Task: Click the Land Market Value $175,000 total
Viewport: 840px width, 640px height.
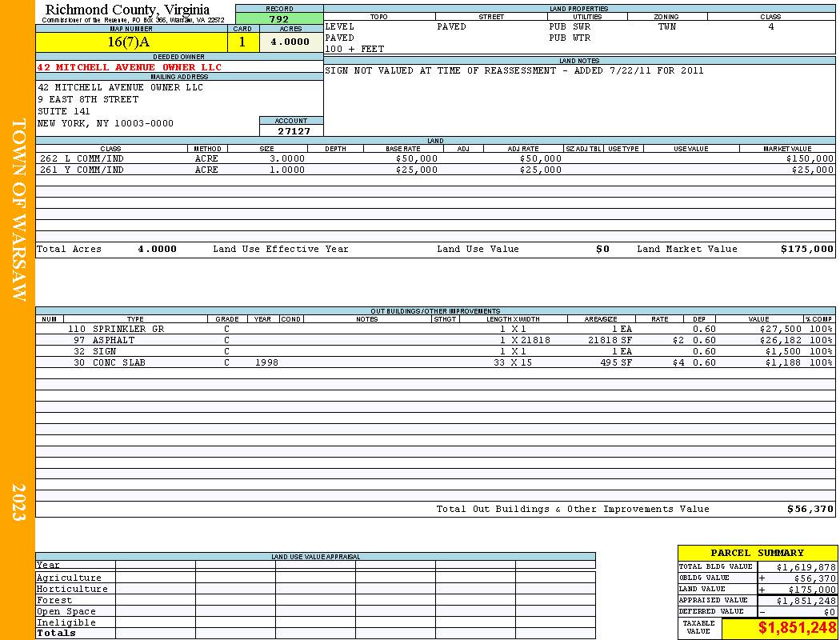Action: click(x=807, y=249)
